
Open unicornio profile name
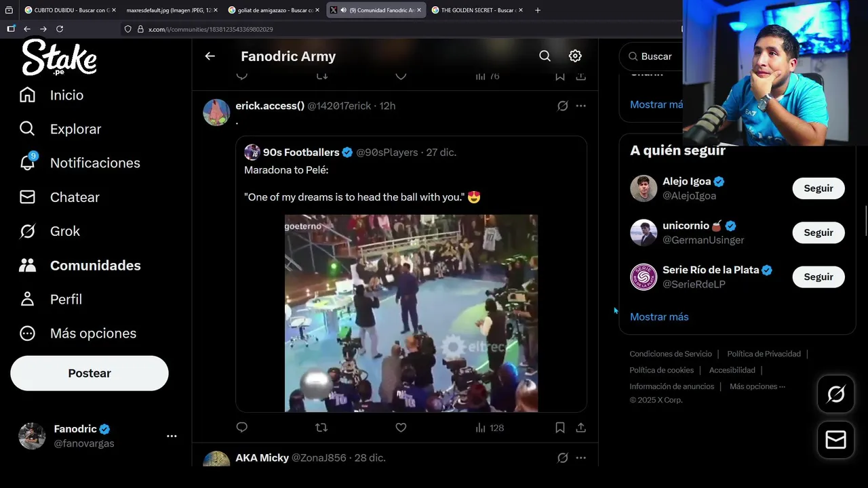pyautogui.click(x=686, y=226)
